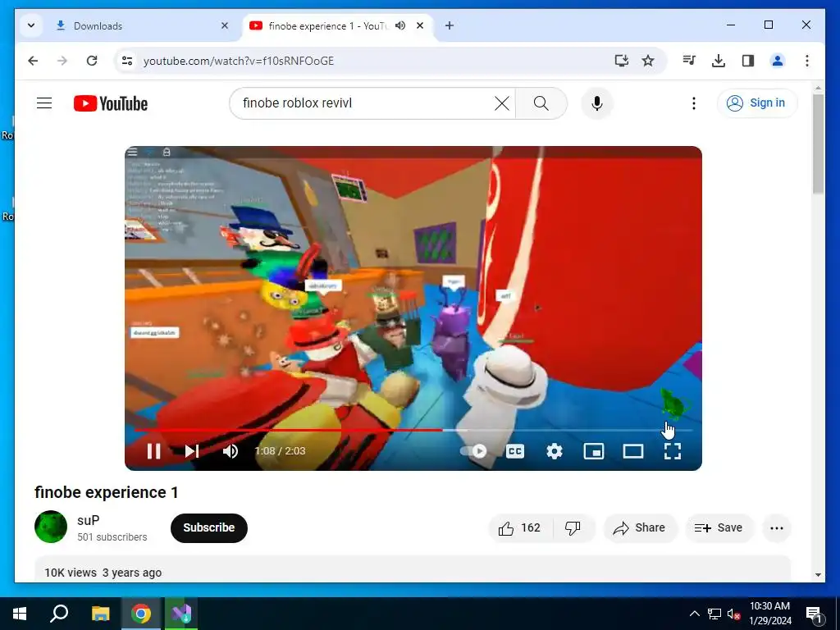Go to YouTube home via logo

(x=111, y=103)
